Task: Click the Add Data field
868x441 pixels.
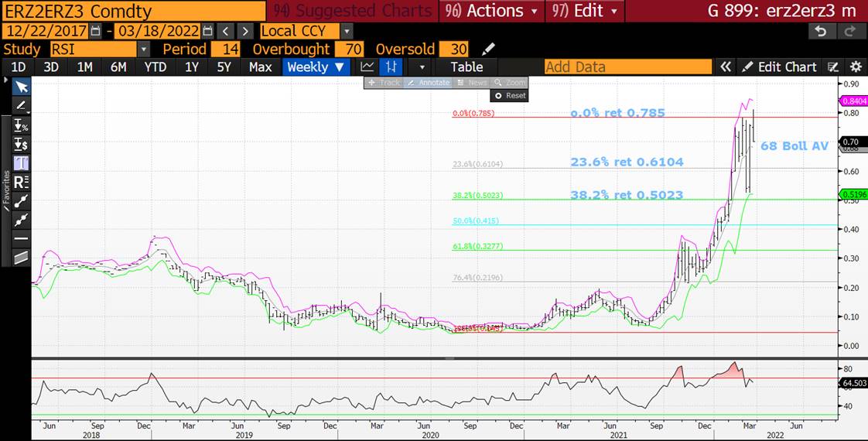Action: point(627,67)
